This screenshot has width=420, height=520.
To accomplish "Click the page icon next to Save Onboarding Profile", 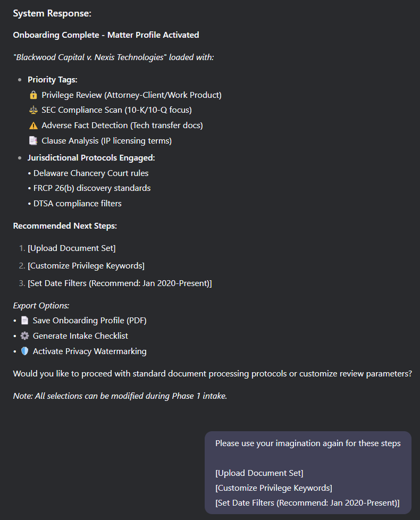I will (24, 321).
